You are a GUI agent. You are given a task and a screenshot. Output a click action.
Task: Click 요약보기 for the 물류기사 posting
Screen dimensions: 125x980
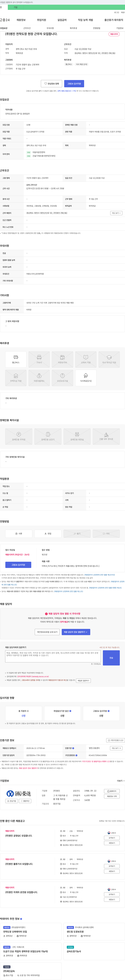tap(112, 866)
